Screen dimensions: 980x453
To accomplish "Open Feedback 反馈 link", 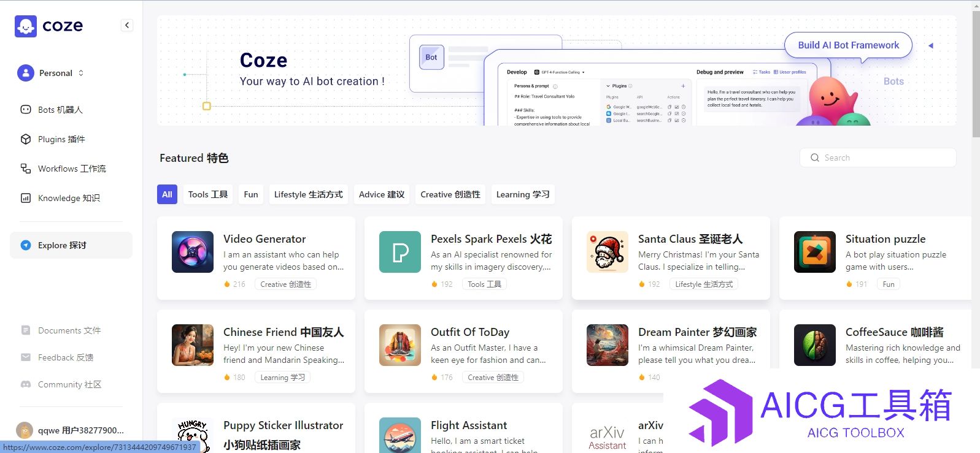I will pos(66,357).
